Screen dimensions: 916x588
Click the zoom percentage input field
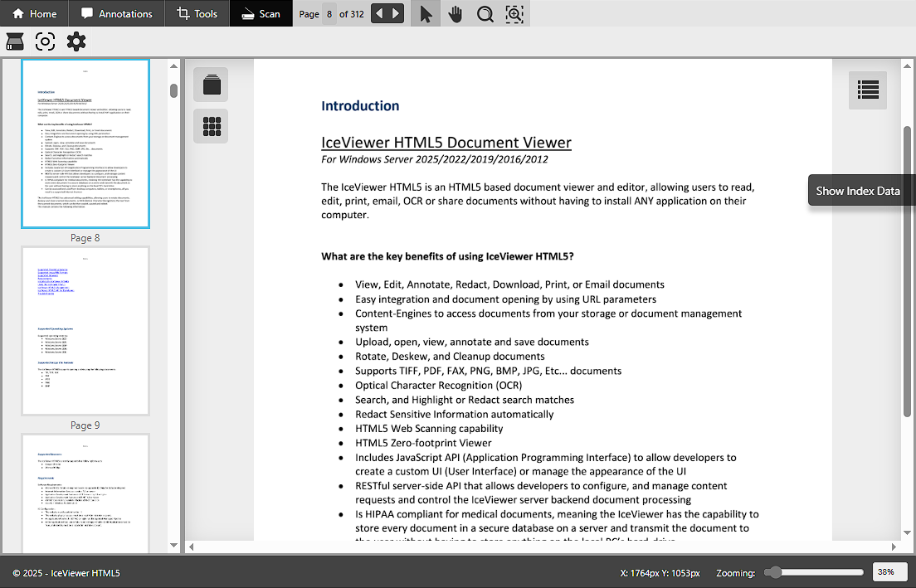click(x=889, y=572)
